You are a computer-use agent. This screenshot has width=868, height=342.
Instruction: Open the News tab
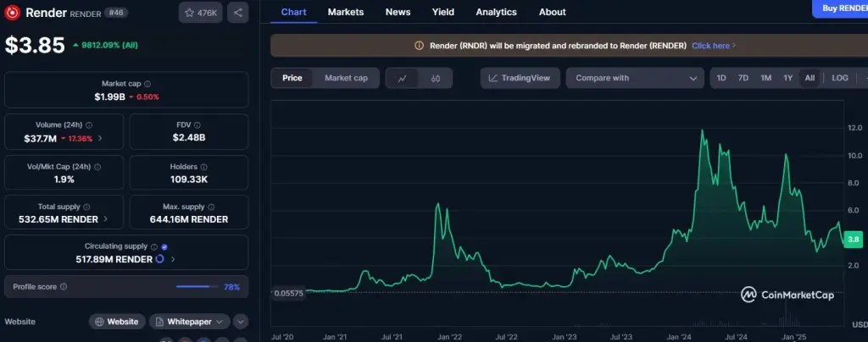click(398, 12)
